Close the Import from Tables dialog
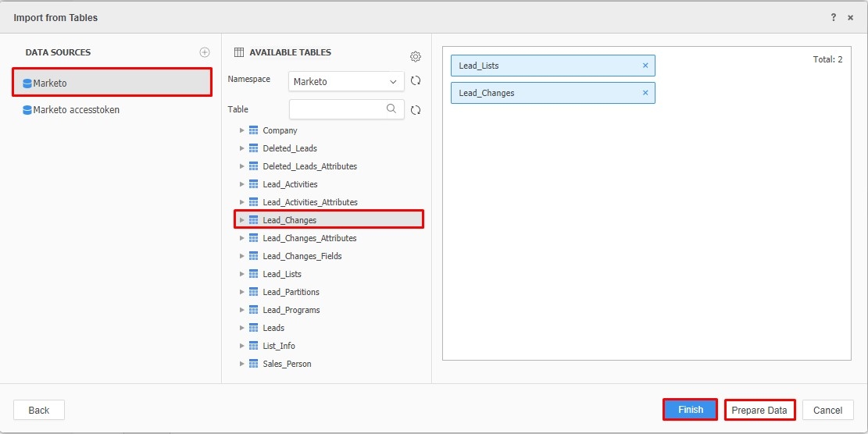 click(x=850, y=18)
